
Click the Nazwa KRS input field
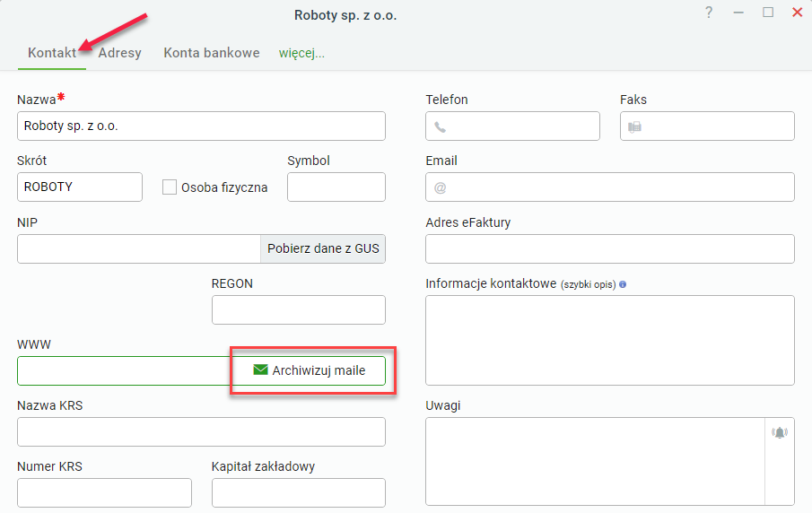pos(202,431)
